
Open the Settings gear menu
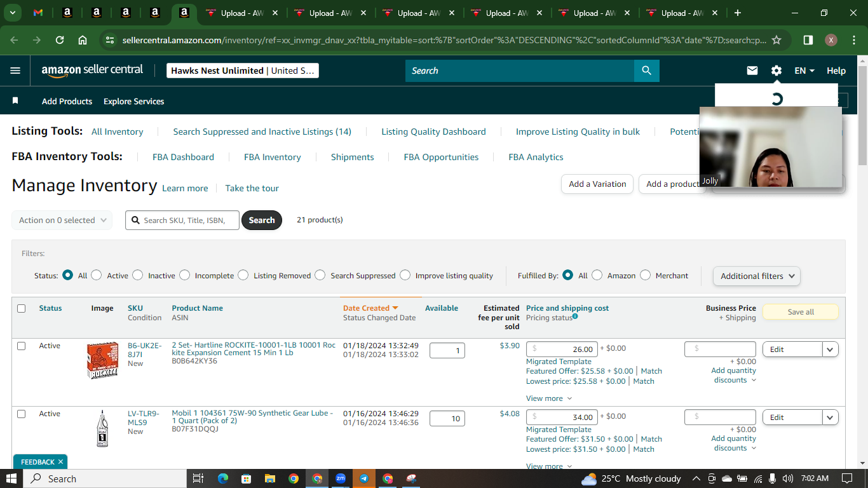click(776, 71)
